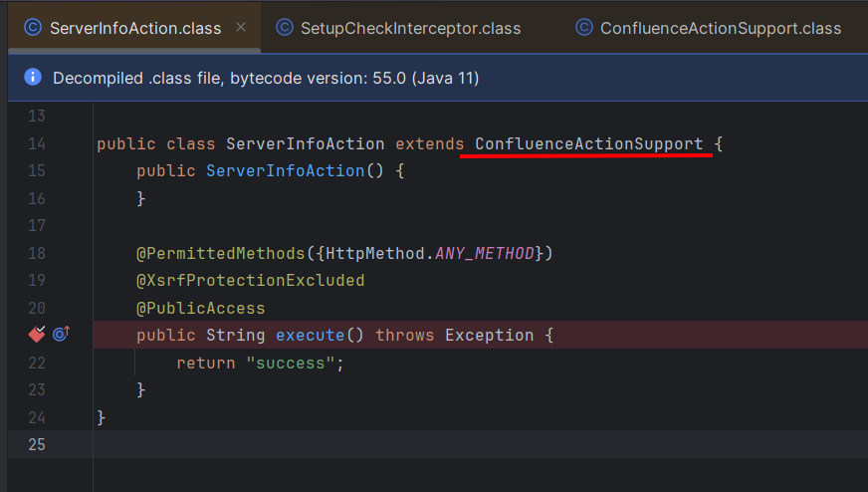
Task: Switch to ServerInfoAction.class tab
Action: pyautogui.click(x=135, y=28)
